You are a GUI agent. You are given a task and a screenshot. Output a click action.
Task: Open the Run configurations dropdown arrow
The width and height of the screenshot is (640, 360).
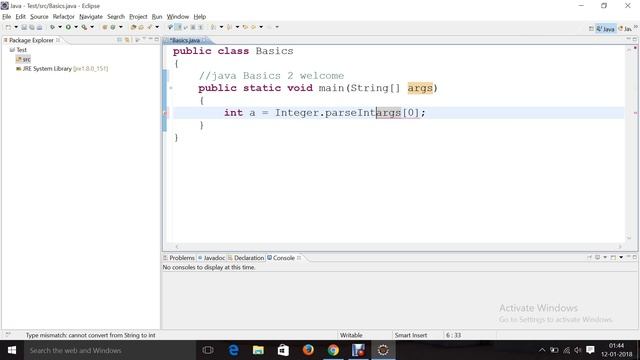click(x=76, y=27)
